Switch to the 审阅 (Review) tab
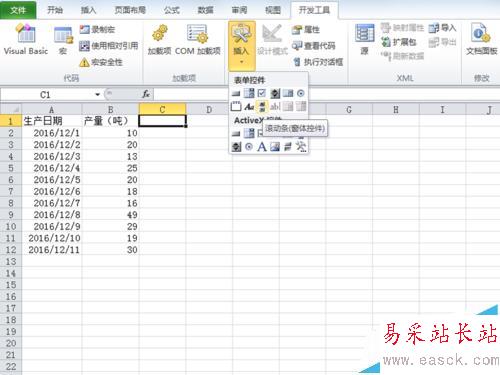This screenshot has width=500, height=375. coord(239,10)
